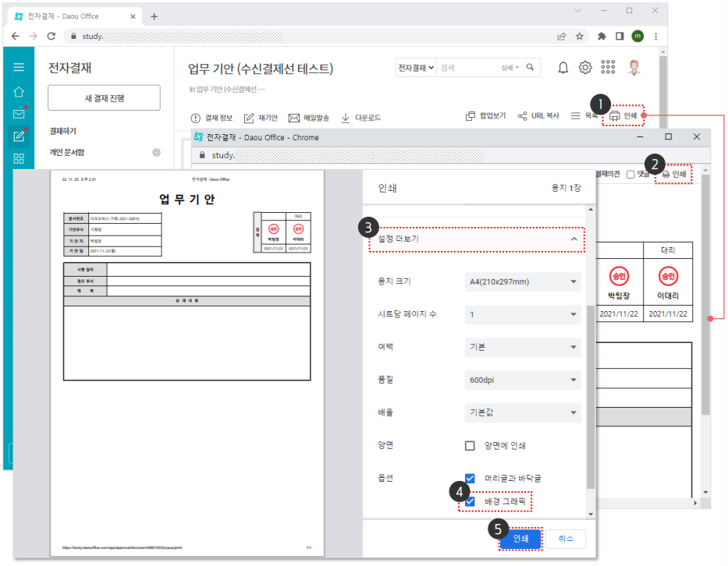Image resolution: width=728 pixels, height=566 pixels.
Task: Open 개인 문서함 settings gear
Action: (156, 152)
